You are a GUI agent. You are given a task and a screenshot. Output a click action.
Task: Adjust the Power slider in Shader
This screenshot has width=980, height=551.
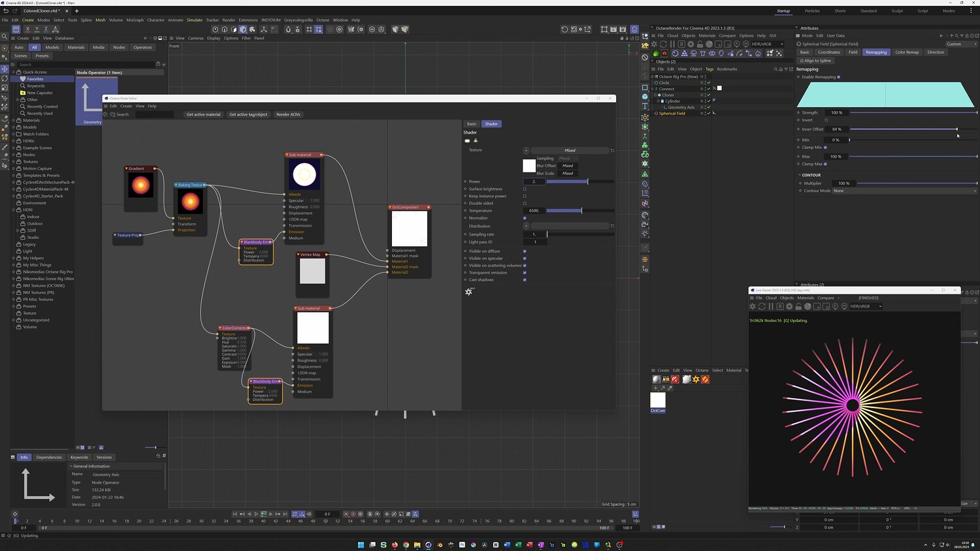click(x=580, y=181)
